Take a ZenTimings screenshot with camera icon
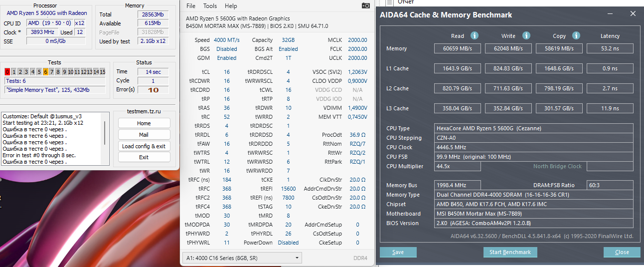Viewport: 644px width, 267px height. tap(366, 5)
